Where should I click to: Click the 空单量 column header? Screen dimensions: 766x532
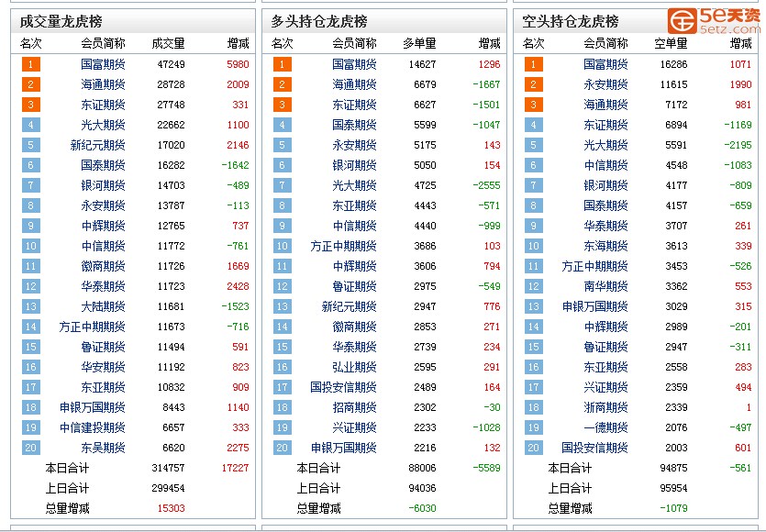[x=671, y=43]
